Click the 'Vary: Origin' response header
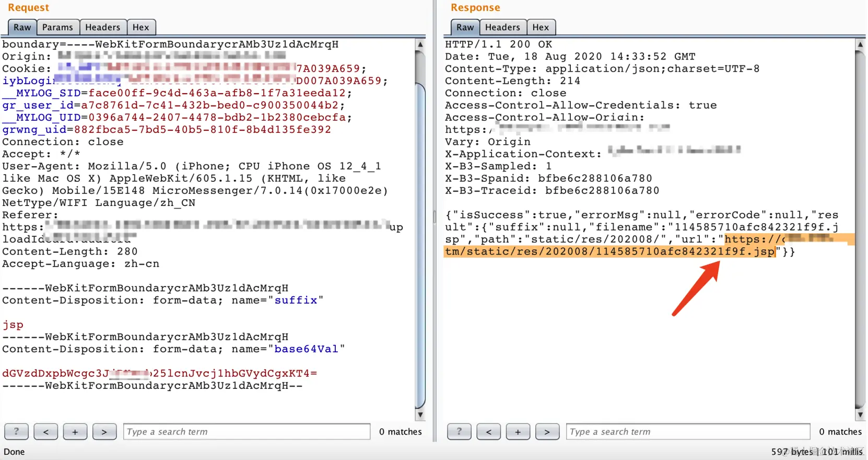868x460 pixels. coord(488,142)
